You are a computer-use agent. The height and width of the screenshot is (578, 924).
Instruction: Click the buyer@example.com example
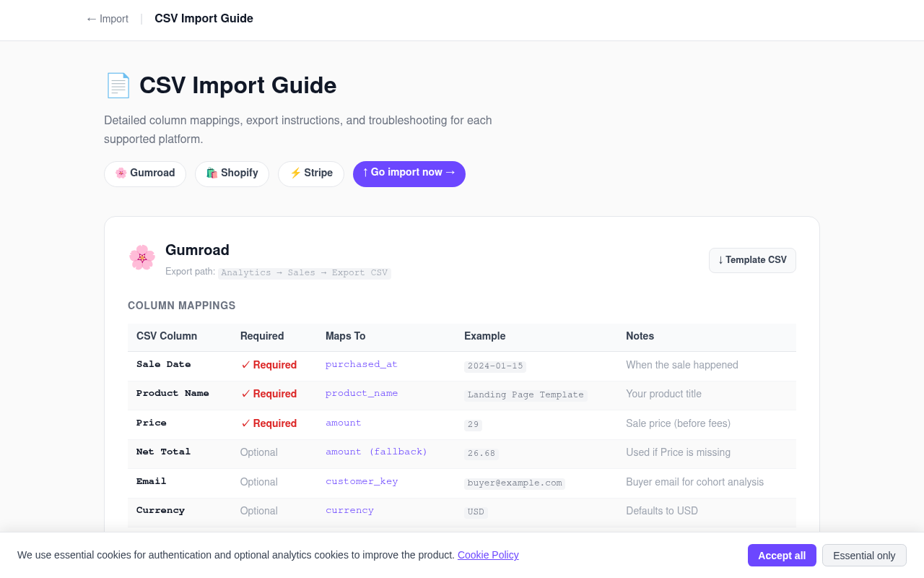515,483
